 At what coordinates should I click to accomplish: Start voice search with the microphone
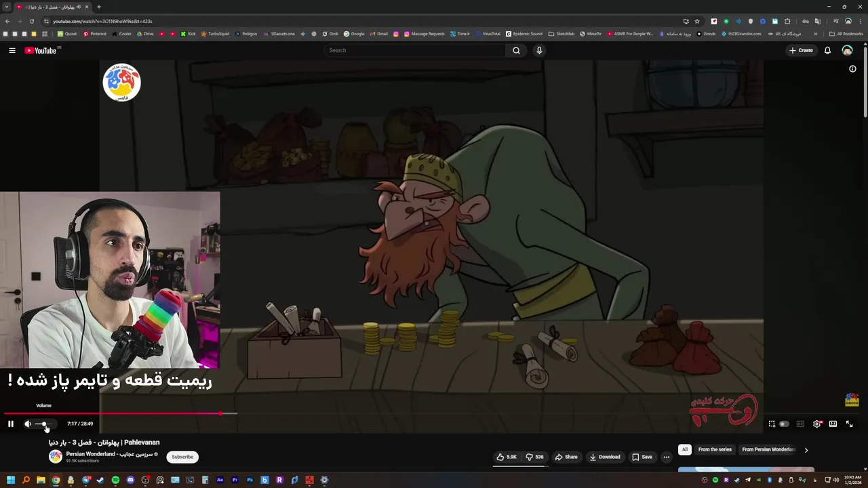point(539,50)
